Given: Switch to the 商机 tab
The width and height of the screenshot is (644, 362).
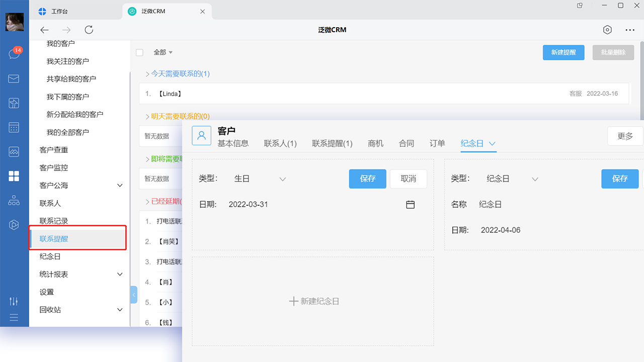Looking at the screenshot, I should (375, 143).
